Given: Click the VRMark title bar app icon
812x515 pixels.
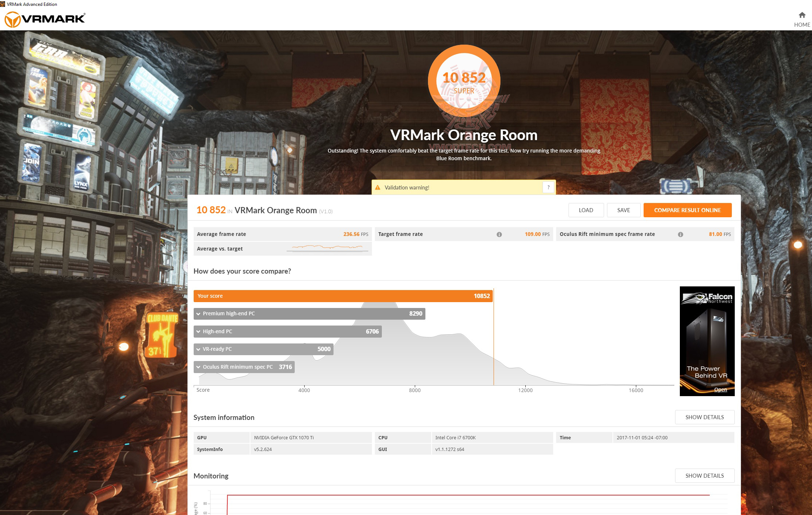Looking at the screenshot, I should [x=3, y=4].
